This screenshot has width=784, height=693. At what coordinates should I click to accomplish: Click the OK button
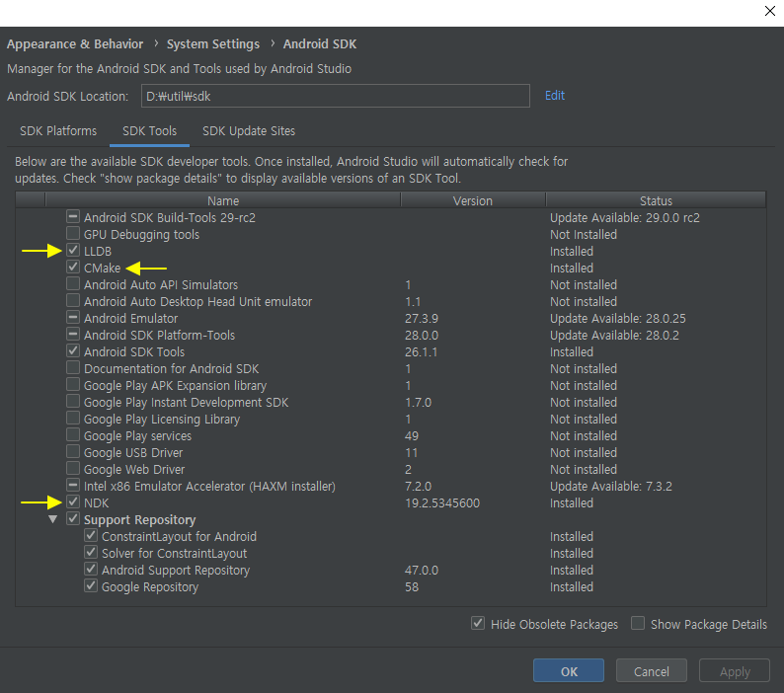(569, 671)
